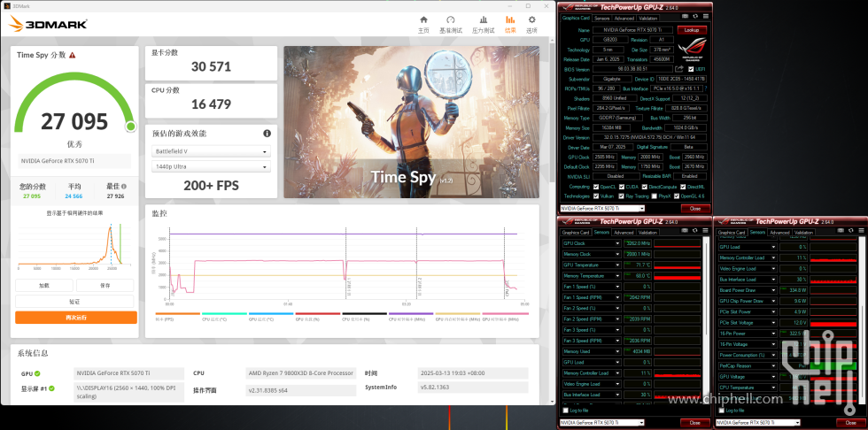Click camera icon in GPU-Z window listing Fan 1 Speed
The width and height of the screenshot is (868, 430).
[x=685, y=232]
